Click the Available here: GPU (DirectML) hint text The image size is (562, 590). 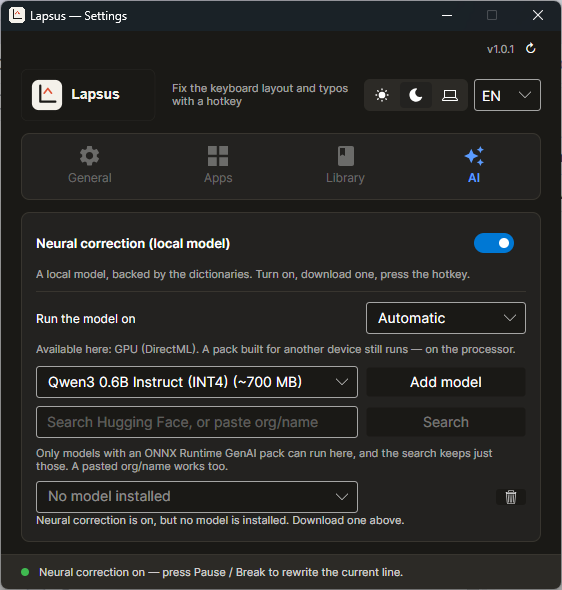click(276, 349)
